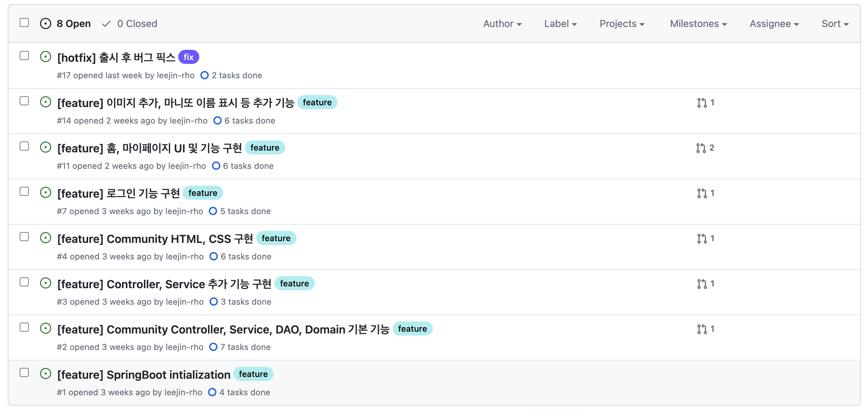
Task: Click leejin-rho author link on issue #7
Action: [x=184, y=211]
